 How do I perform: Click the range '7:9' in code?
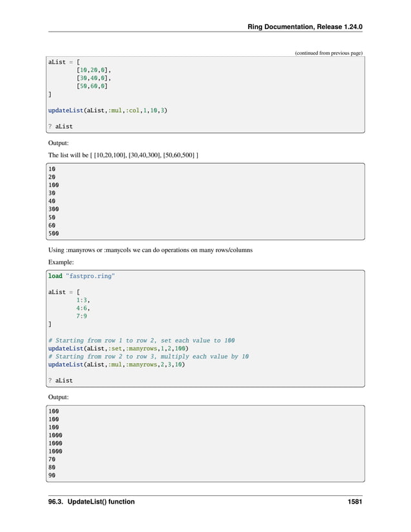click(81, 316)
